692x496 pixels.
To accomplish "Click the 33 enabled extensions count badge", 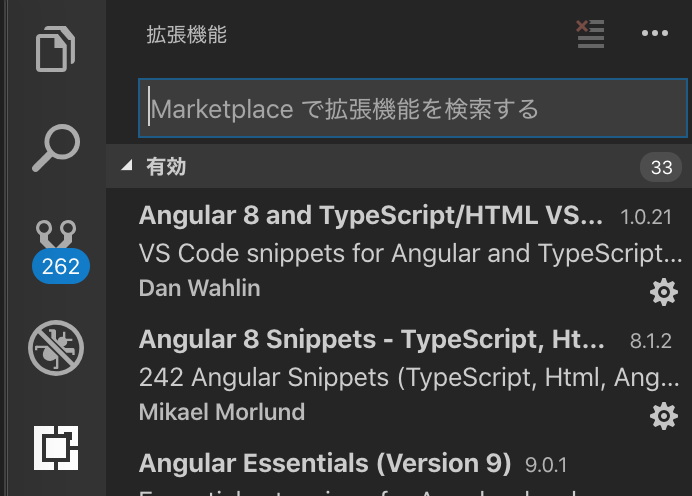I will pos(661,167).
